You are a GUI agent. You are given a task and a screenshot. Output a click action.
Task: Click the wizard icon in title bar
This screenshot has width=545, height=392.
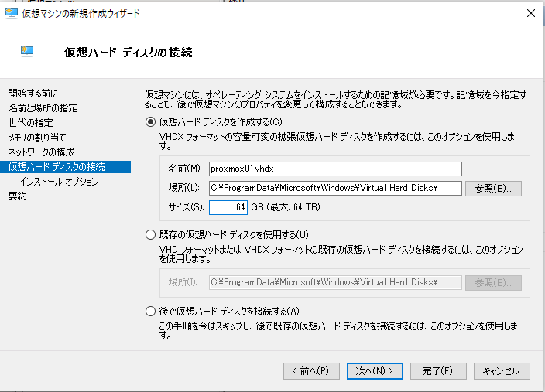coord(12,13)
